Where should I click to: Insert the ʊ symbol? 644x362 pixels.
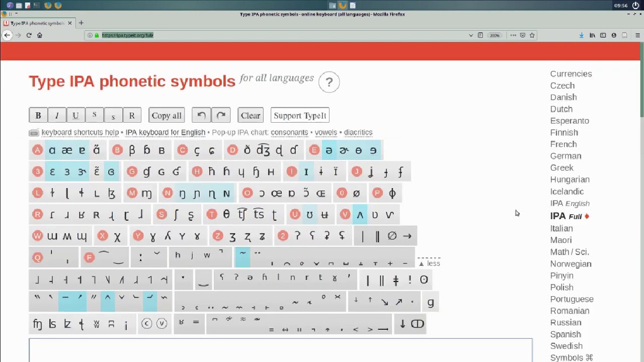point(309,215)
